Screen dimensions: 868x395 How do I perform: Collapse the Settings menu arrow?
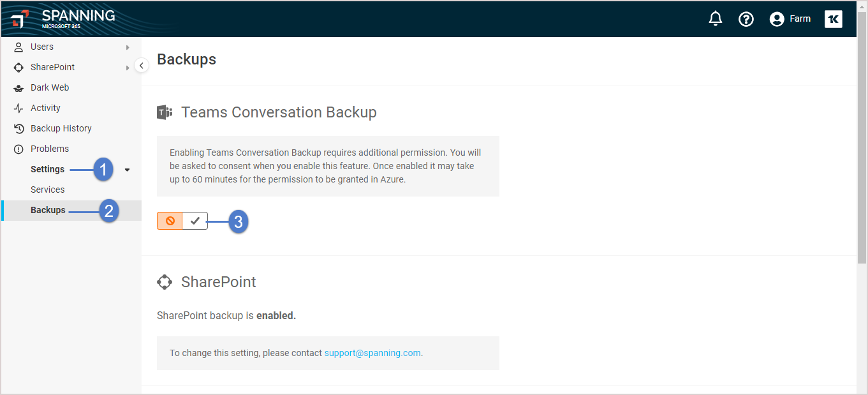pyautogui.click(x=127, y=170)
